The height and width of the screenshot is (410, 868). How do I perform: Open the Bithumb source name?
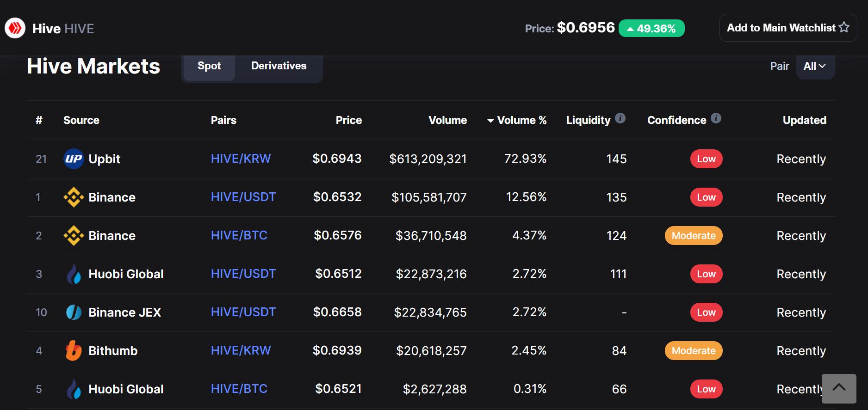coord(113,351)
